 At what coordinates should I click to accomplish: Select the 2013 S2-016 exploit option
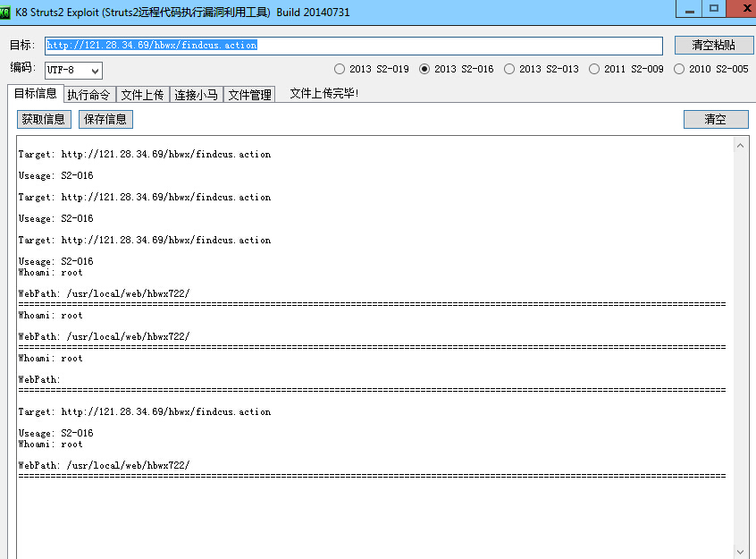[456, 69]
